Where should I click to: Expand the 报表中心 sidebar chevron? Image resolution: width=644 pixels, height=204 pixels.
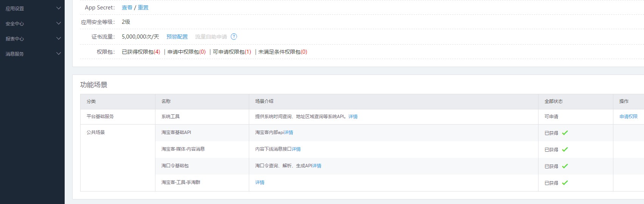point(59,38)
